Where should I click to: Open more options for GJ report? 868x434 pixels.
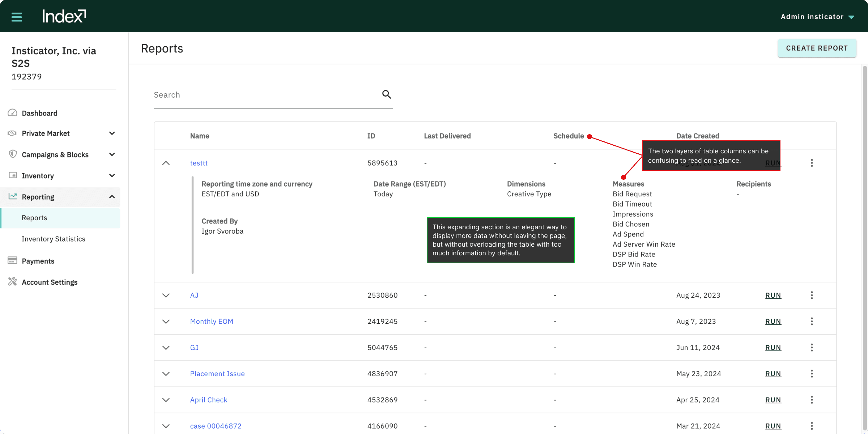[x=812, y=348]
